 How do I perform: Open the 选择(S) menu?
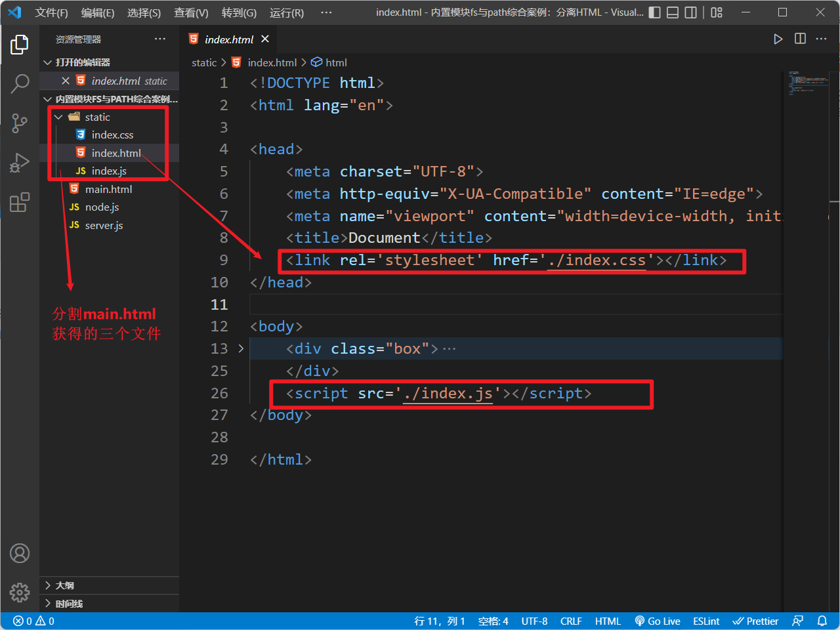point(144,12)
